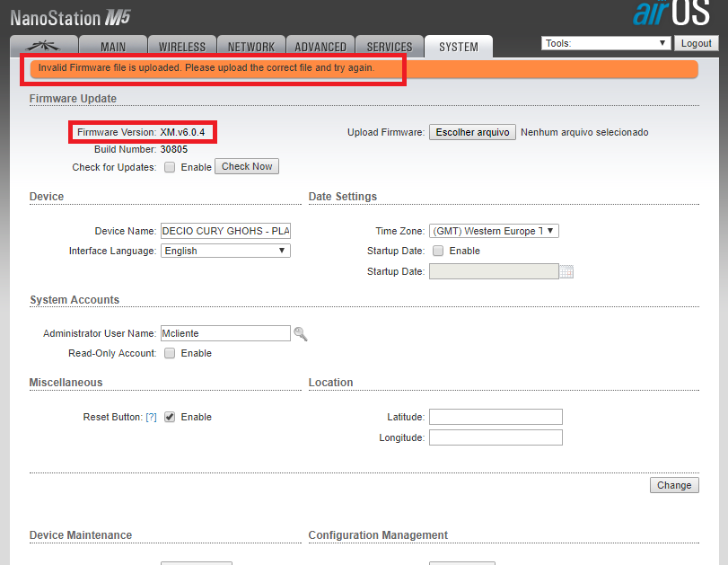This screenshot has height=565, width=728.
Task: Switch to the WIRELESS tab
Action: (182, 47)
